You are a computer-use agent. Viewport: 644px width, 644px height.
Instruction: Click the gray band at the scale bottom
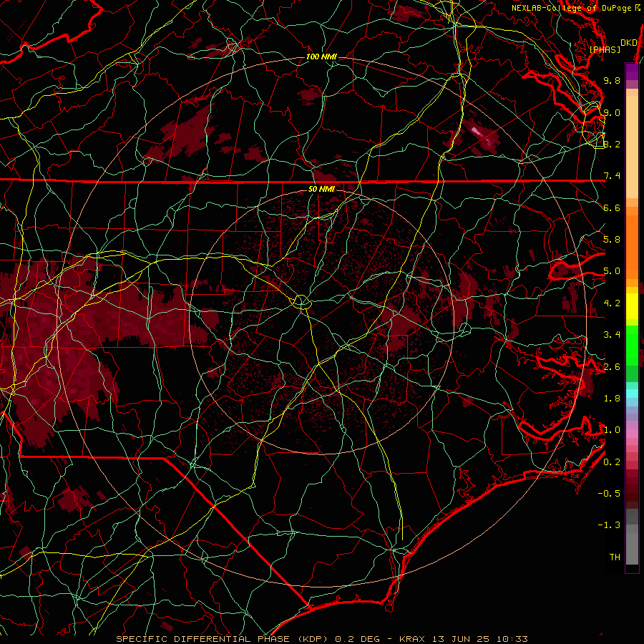[632, 538]
